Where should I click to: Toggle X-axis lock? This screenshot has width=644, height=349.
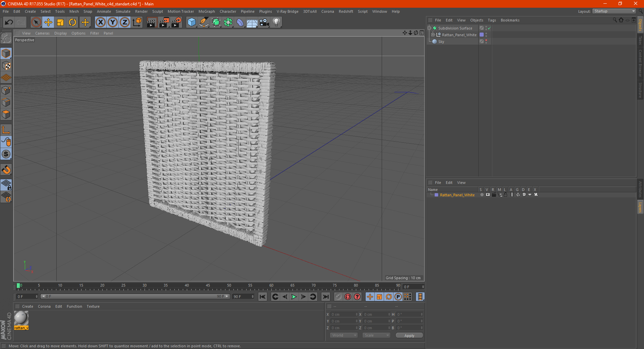pos(100,22)
